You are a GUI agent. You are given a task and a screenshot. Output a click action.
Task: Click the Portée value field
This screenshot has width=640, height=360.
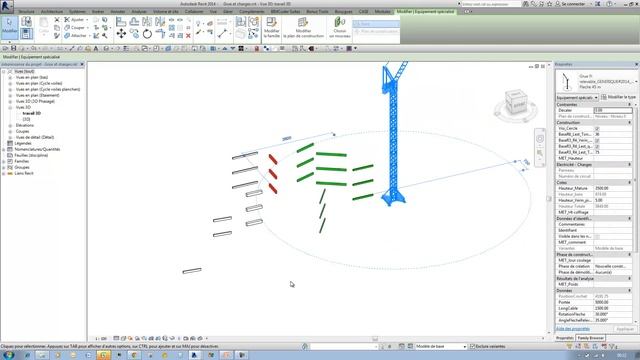click(x=613, y=302)
